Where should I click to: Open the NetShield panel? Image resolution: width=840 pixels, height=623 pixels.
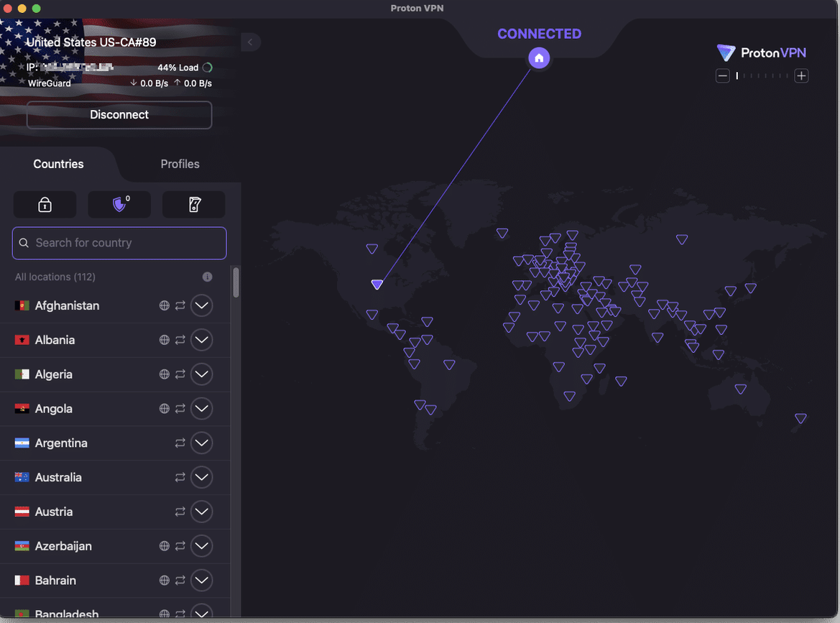(x=119, y=204)
